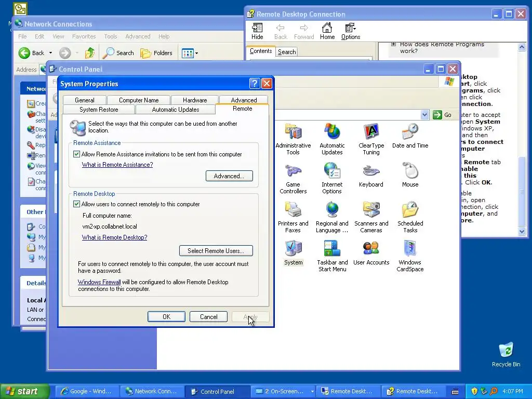The width and height of the screenshot is (532, 399).
Task: Switch to the Search tab in help window
Action: (287, 51)
